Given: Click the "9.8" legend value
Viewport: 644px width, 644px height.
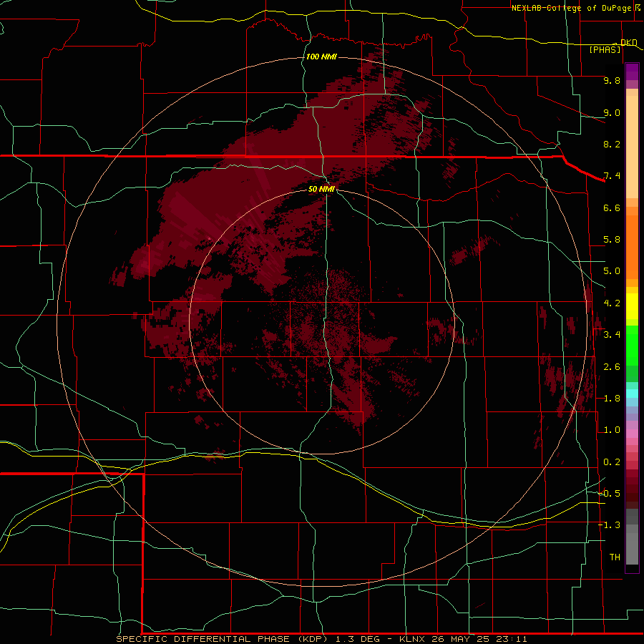Looking at the screenshot, I should 612,80.
